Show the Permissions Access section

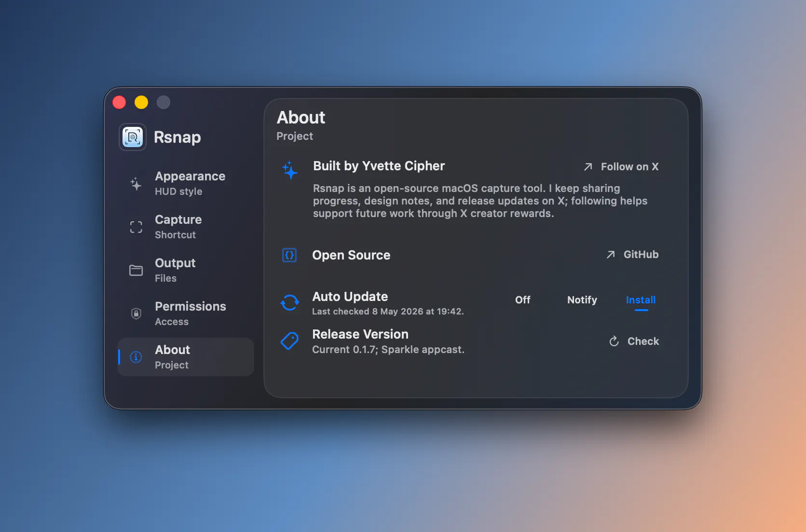[x=186, y=314]
